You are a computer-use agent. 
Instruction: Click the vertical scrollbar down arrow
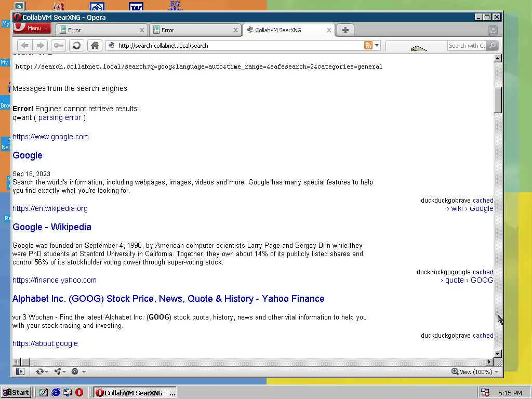497,354
